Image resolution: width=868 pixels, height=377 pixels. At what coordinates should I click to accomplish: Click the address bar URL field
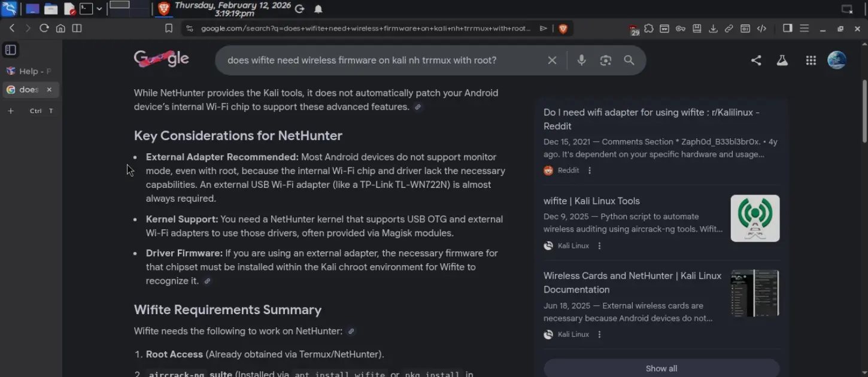click(x=366, y=28)
